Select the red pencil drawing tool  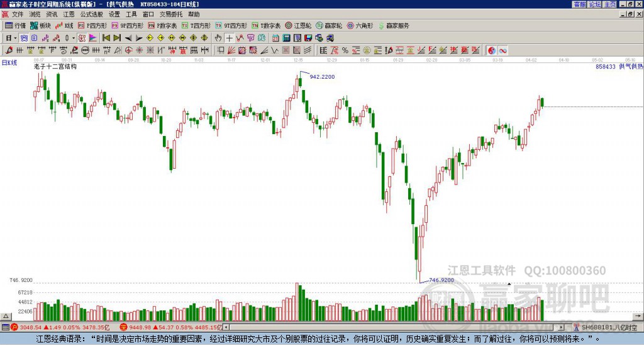click(x=9, y=50)
